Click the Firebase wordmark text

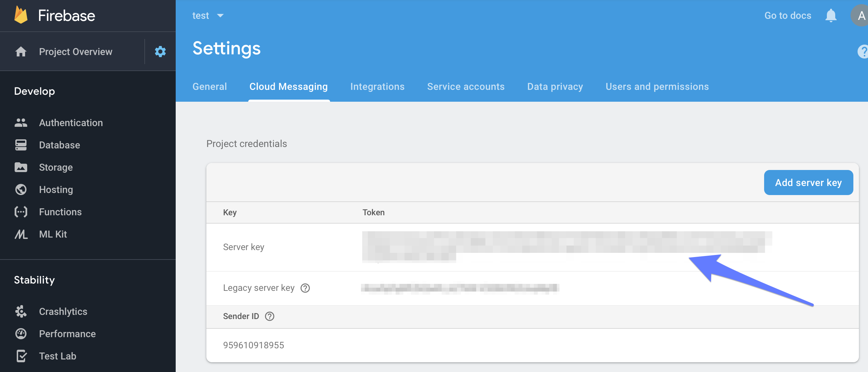coord(67,16)
